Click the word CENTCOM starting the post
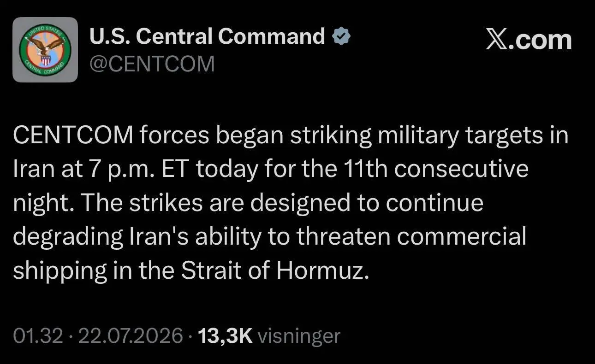Image resolution: width=595 pixels, height=364 pixels. coord(74,136)
